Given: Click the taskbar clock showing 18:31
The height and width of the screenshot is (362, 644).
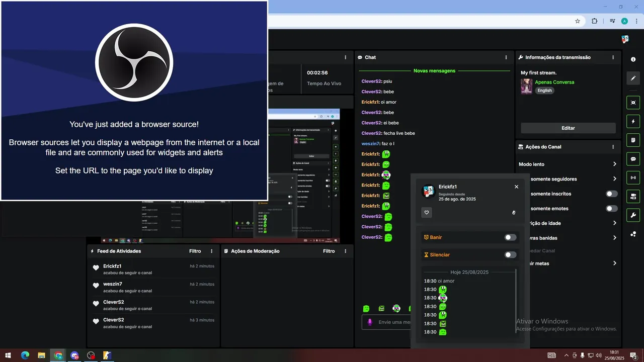Looking at the screenshot, I should pyautogui.click(x=614, y=355).
